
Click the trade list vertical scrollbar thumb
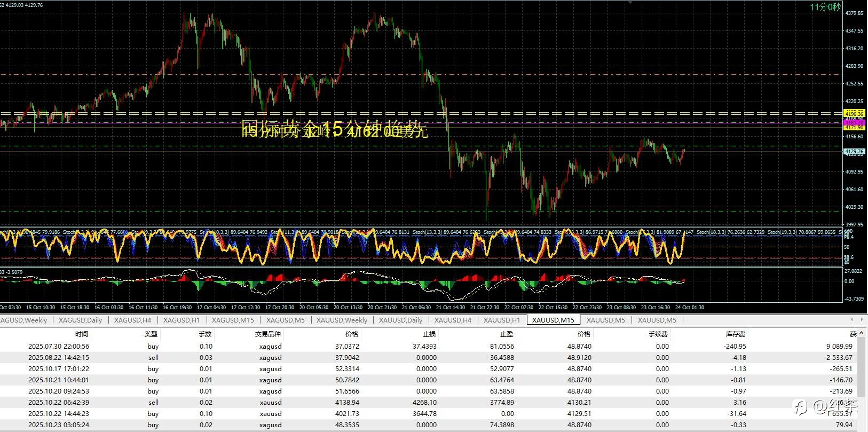[x=862, y=366]
